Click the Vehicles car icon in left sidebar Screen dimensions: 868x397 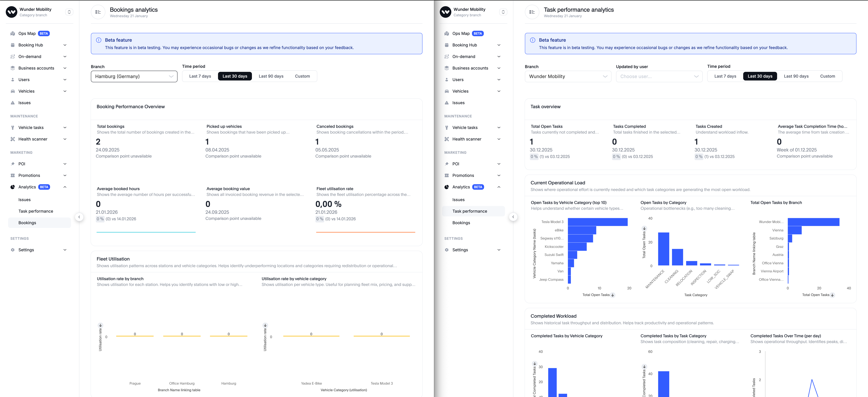13,91
